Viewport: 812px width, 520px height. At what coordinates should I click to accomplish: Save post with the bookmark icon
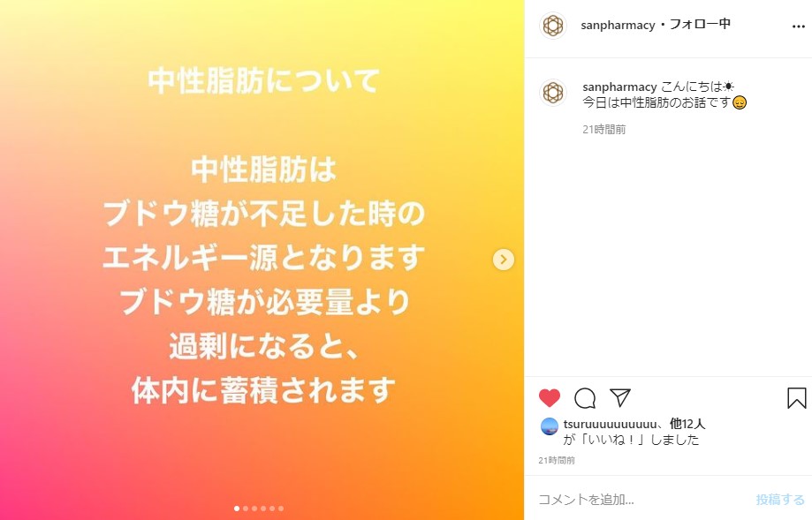(796, 398)
